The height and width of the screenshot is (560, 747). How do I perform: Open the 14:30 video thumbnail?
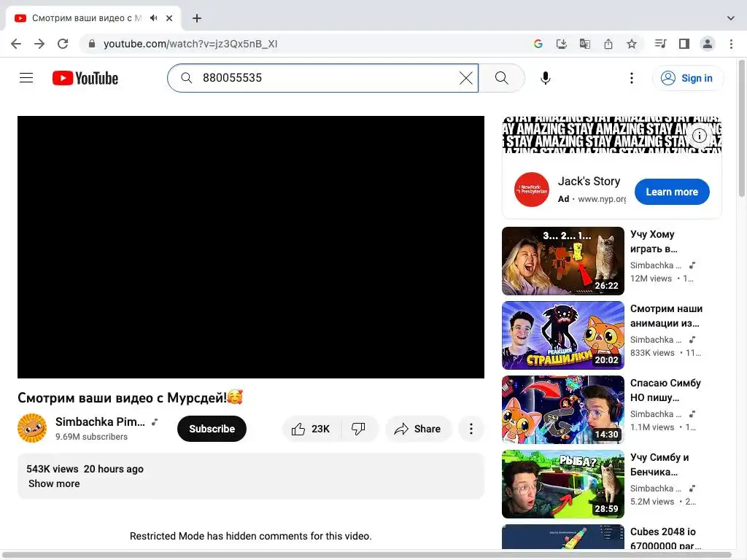(563, 410)
